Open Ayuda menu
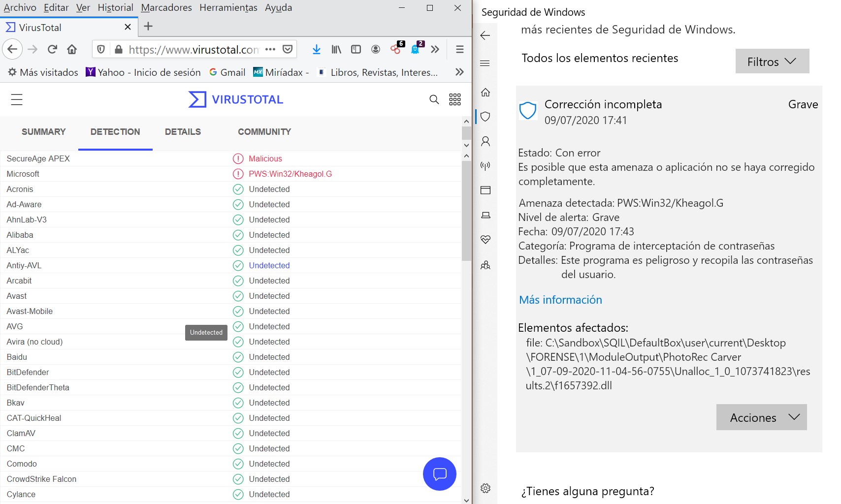The width and height of the screenshot is (841, 504). [278, 7]
